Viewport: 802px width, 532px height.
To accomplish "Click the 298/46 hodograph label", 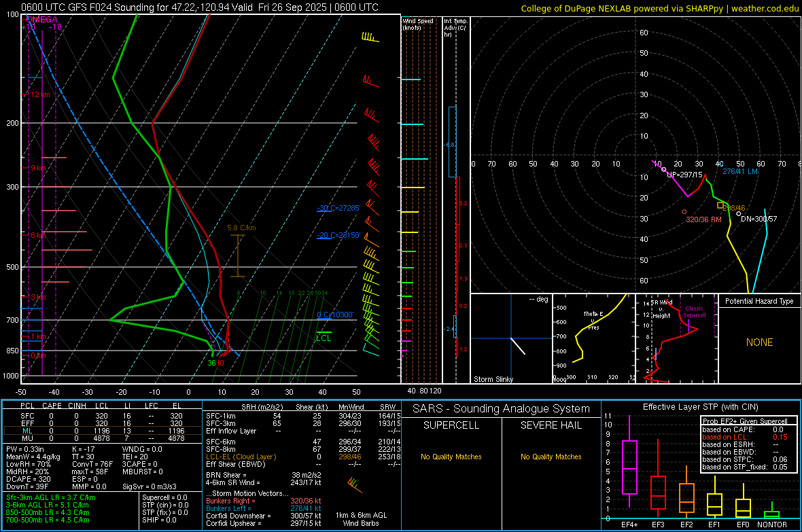I will pos(734,208).
